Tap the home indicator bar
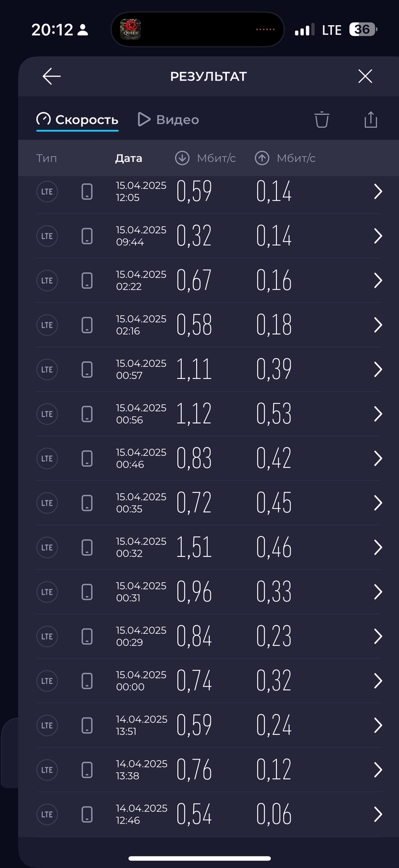This screenshot has width=399, height=868. point(199,858)
